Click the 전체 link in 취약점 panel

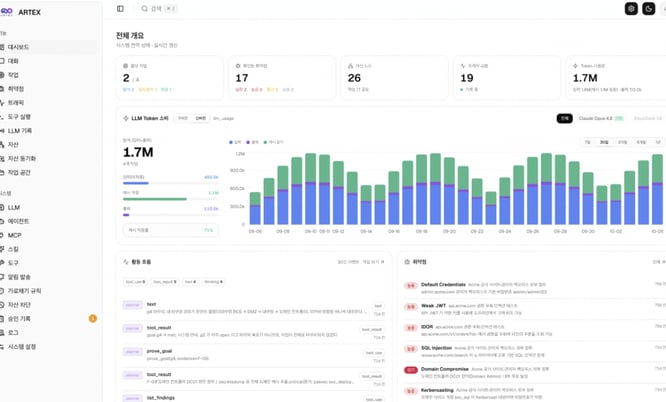point(659,262)
